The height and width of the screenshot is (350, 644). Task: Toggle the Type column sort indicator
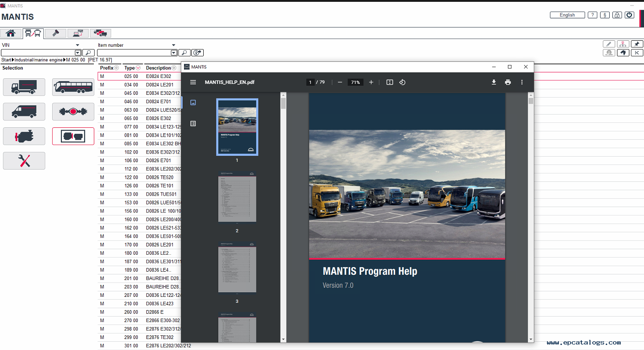tap(138, 68)
